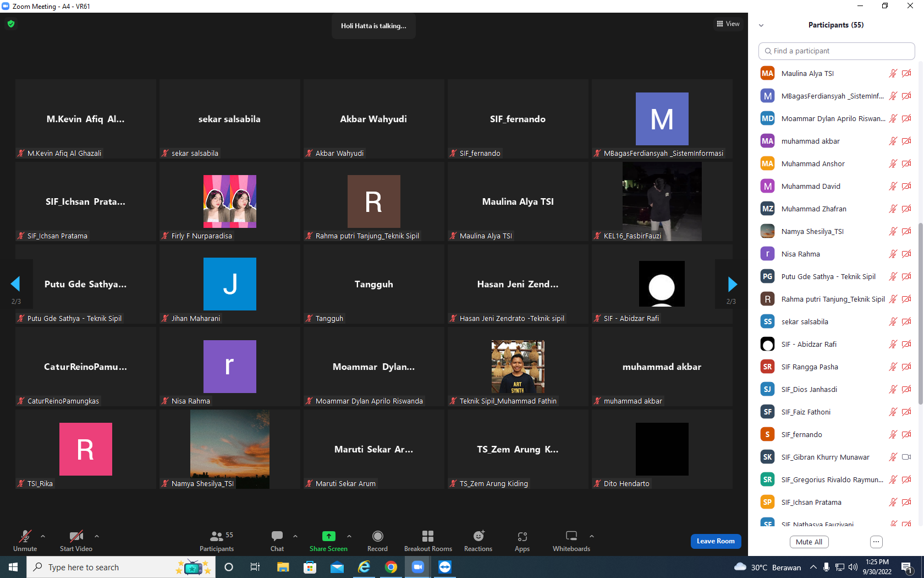The width and height of the screenshot is (924, 578).
Task: Click the green encryption shield icon
Action: tap(11, 24)
